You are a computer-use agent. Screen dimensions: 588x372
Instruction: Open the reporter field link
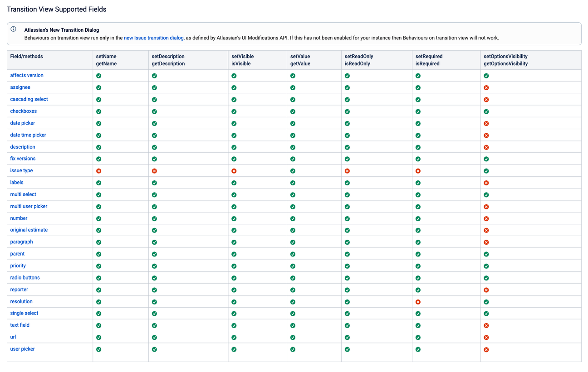click(x=19, y=290)
